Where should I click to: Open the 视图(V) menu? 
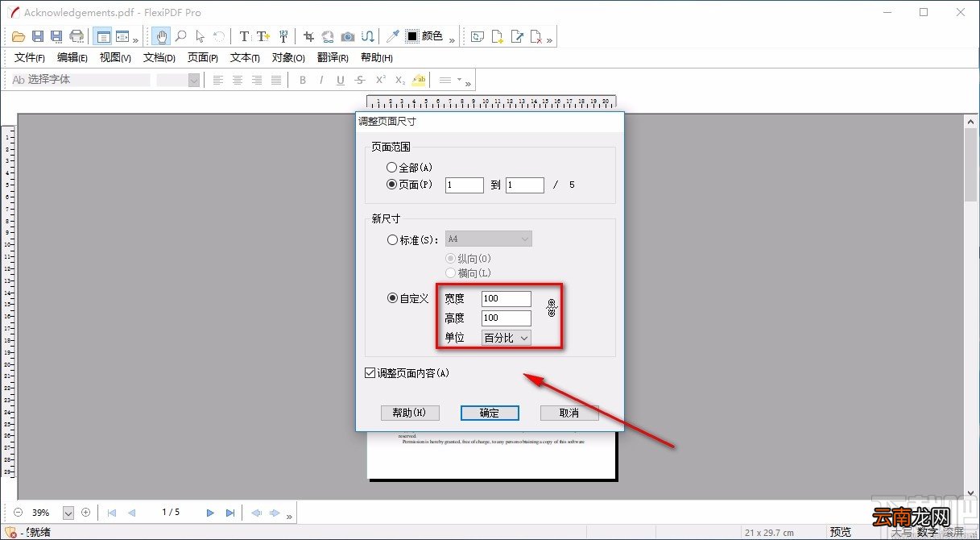click(115, 58)
